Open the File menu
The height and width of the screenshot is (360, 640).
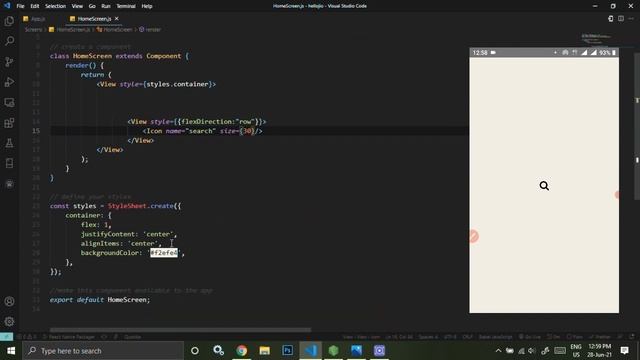tap(20, 6)
